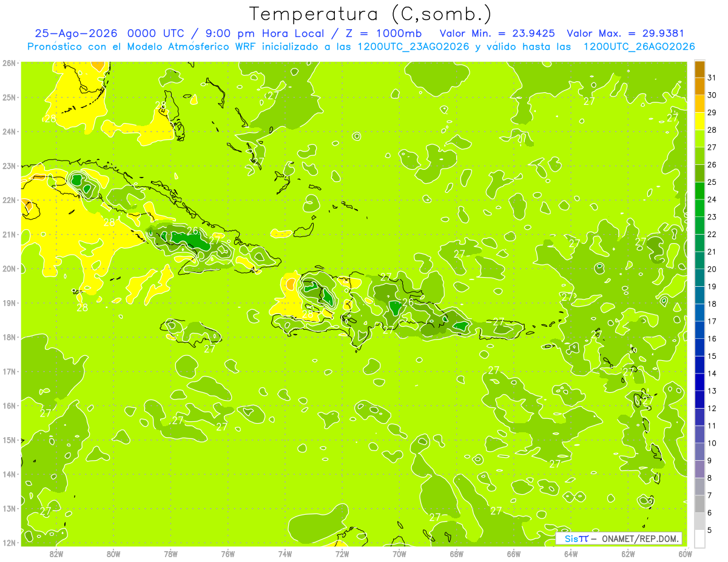This screenshot has height=562, width=728.
Task: Click the "80W" longitude label
Action: [113, 554]
